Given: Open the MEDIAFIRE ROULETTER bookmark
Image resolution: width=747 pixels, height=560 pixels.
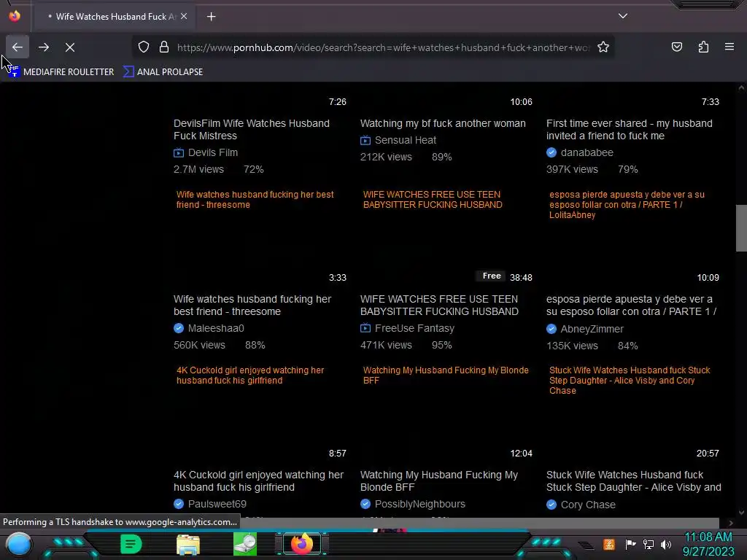Looking at the screenshot, I should 61,72.
